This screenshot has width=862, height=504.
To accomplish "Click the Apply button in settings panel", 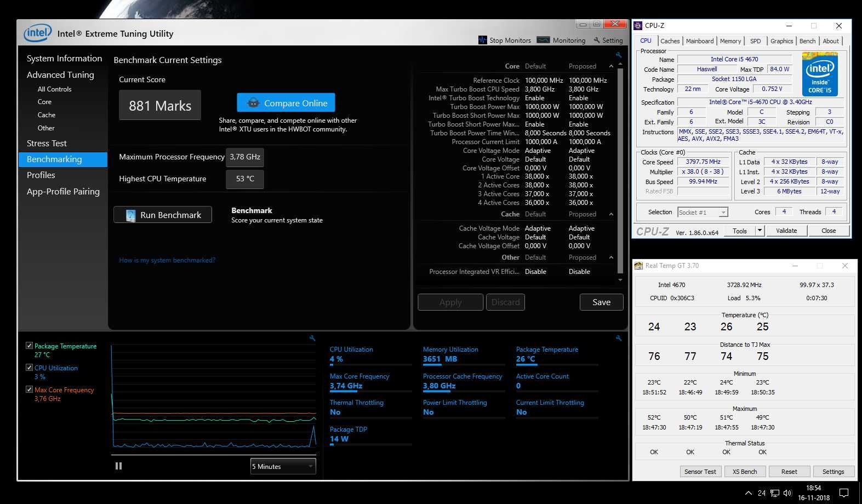I will point(450,302).
